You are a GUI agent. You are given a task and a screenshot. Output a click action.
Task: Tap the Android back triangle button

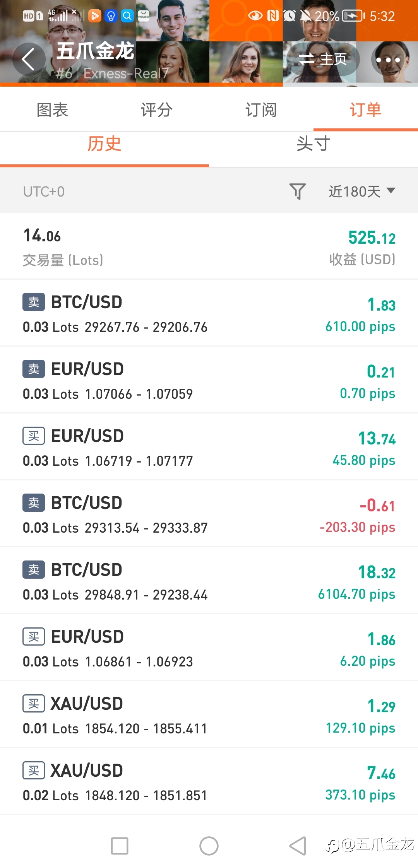298,846
